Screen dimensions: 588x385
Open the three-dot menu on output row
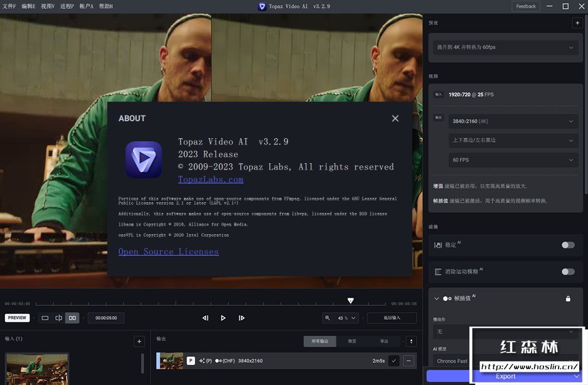(409, 361)
